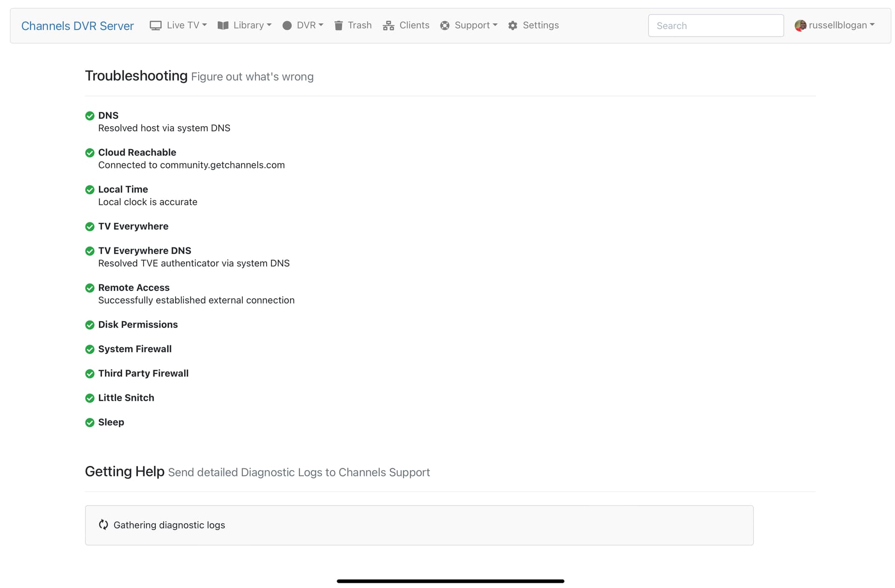Viewport: 895px width, 588px height.
Task: Go to Channels DVR Server home link
Action: pyautogui.click(x=77, y=26)
